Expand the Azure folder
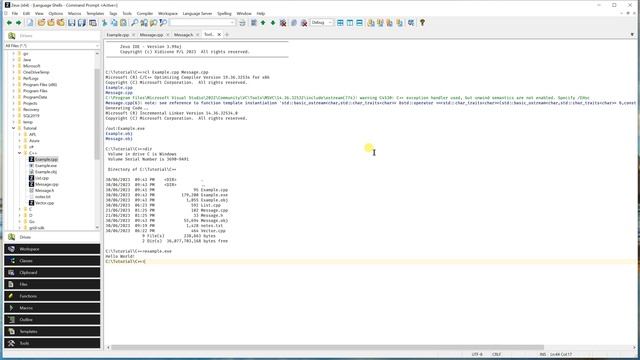Viewport: 640px width, 360px height. coord(20,140)
